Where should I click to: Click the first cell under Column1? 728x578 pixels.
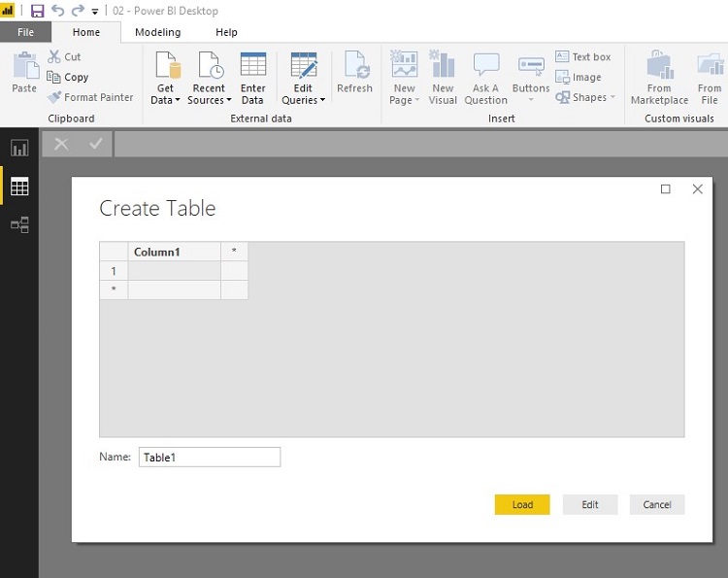pos(174,271)
